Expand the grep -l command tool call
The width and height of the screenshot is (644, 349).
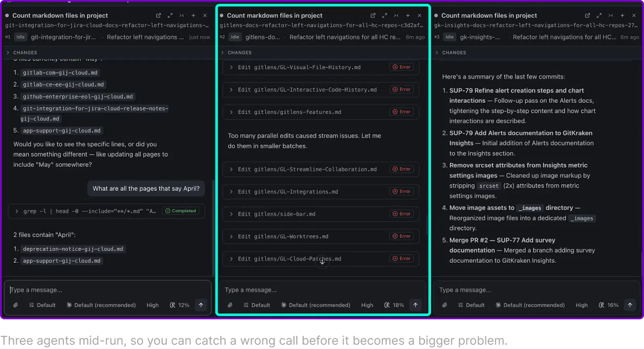[x=106, y=211]
